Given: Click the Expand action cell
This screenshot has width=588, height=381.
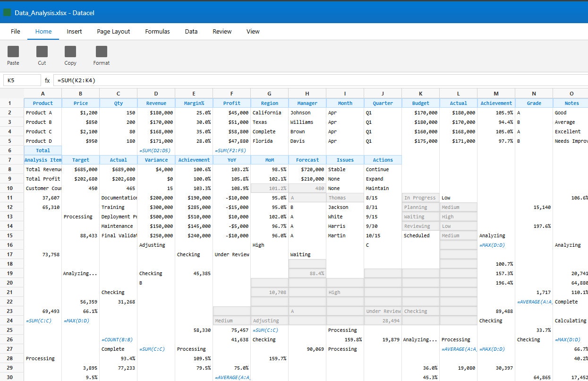Looking at the screenshot, I should click(x=383, y=179).
